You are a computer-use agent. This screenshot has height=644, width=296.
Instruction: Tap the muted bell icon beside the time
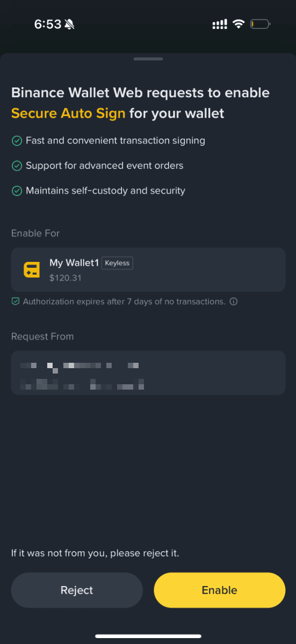coord(70,24)
